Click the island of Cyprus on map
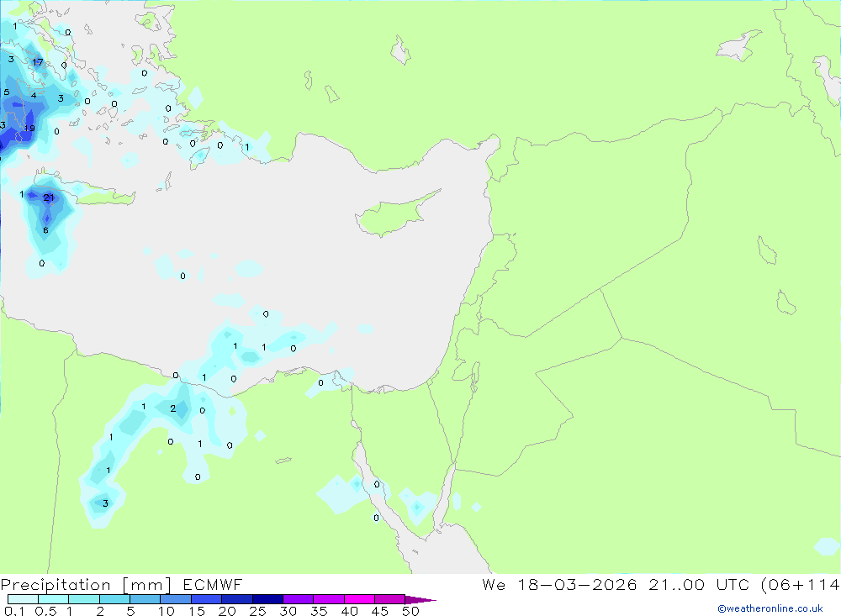The image size is (841, 616). [x=394, y=215]
